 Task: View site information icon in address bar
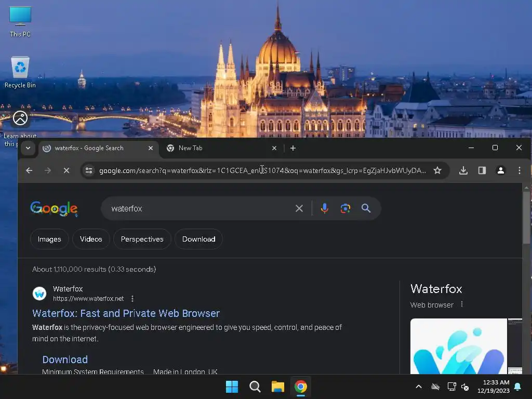click(89, 170)
